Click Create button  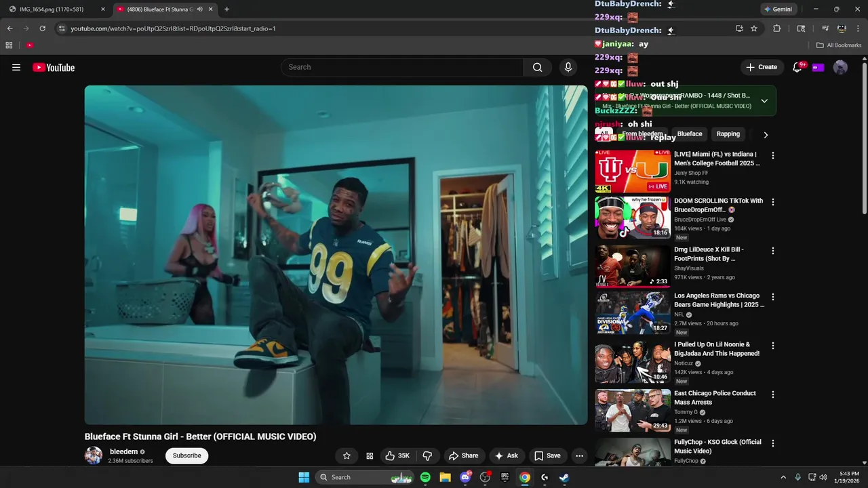pyautogui.click(x=761, y=67)
